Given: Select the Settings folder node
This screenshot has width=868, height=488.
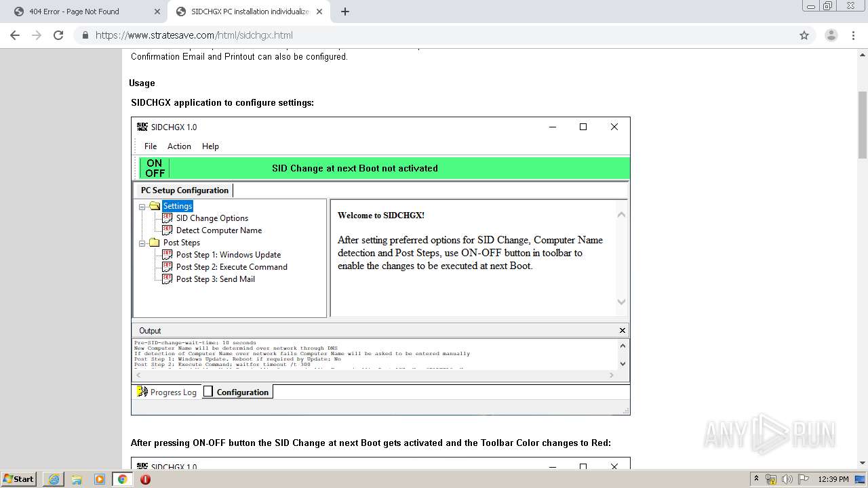Looking at the screenshot, I should point(178,206).
